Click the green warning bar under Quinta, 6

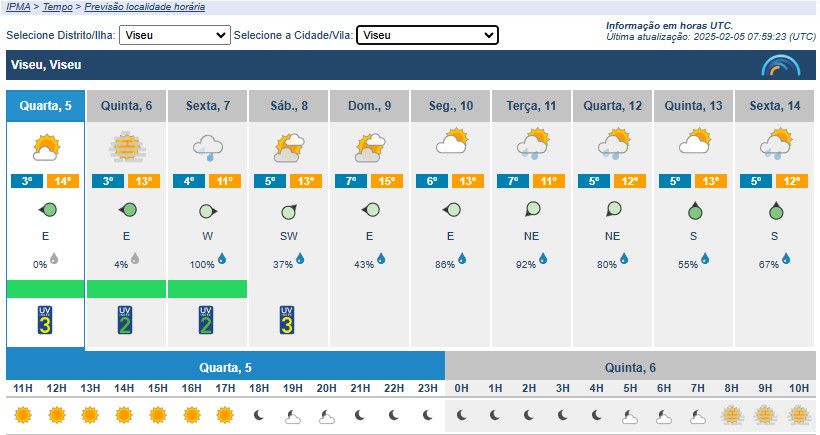pyautogui.click(x=127, y=289)
